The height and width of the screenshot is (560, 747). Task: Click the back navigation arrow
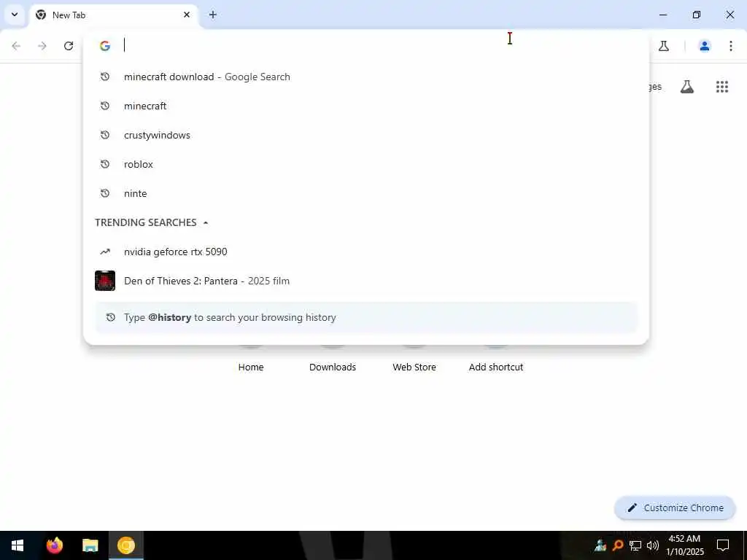16,46
